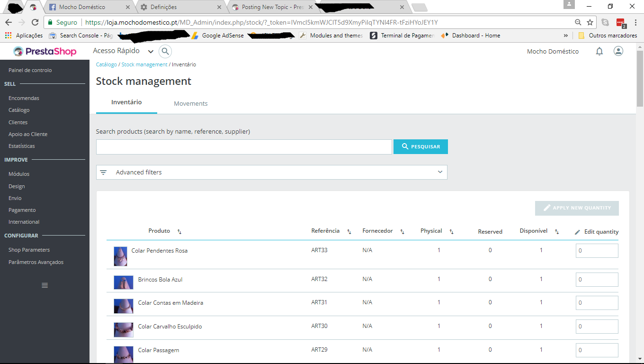
Task: Open Chrome user profile icon in title bar
Action: tap(569, 4)
